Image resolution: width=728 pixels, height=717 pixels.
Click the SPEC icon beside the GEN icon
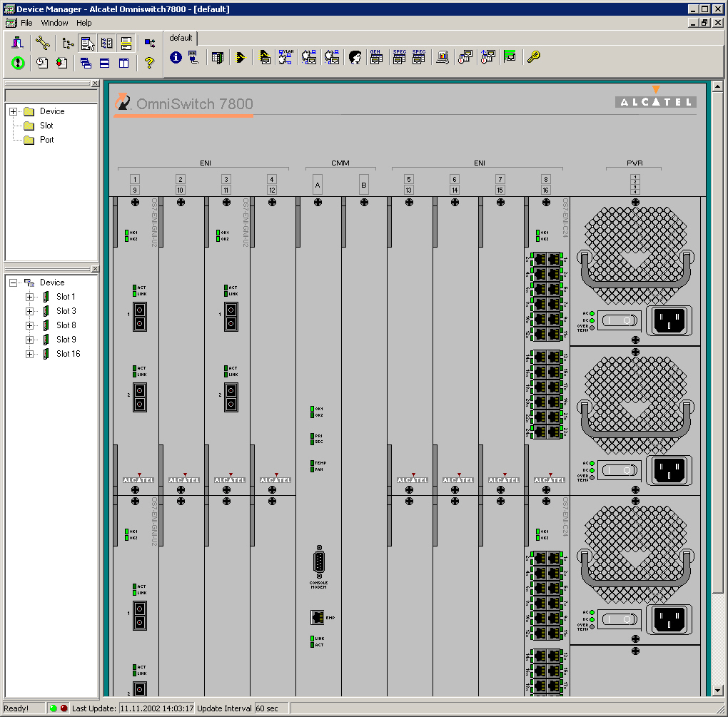[399, 57]
